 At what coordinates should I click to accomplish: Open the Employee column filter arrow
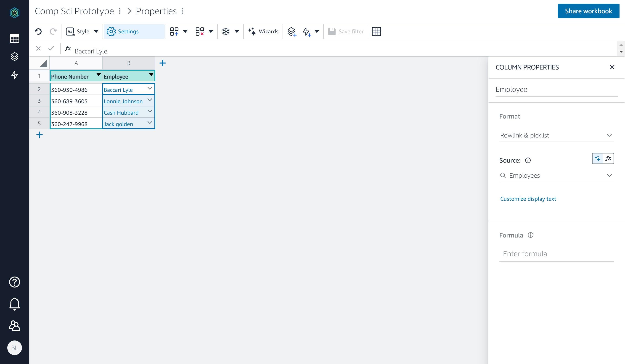click(151, 75)
